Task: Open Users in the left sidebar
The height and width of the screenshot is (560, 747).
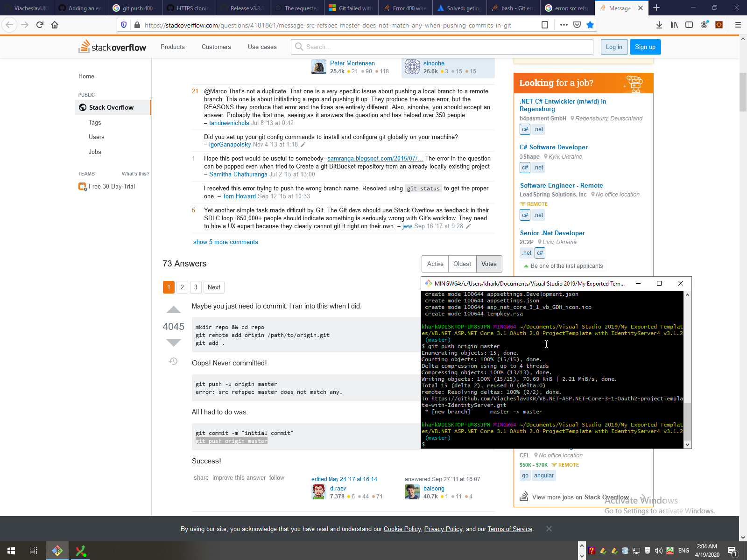Action: [97, 137]
